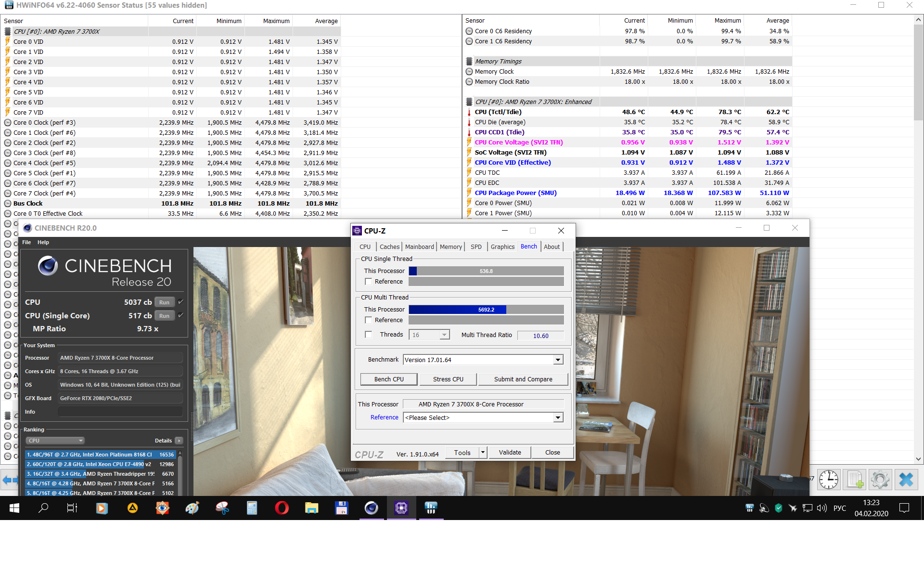The height and width of the screenshot is (573, 924).
Task: Click Cinebench Details arrow icon
Action: tap(179, 441)
